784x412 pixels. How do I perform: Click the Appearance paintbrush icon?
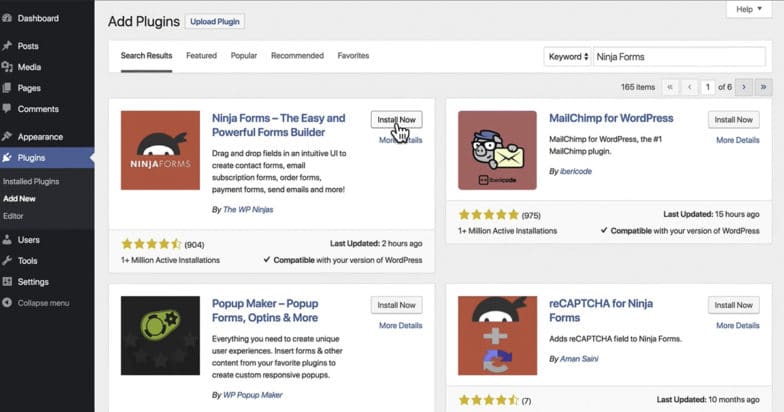point(8,137)
